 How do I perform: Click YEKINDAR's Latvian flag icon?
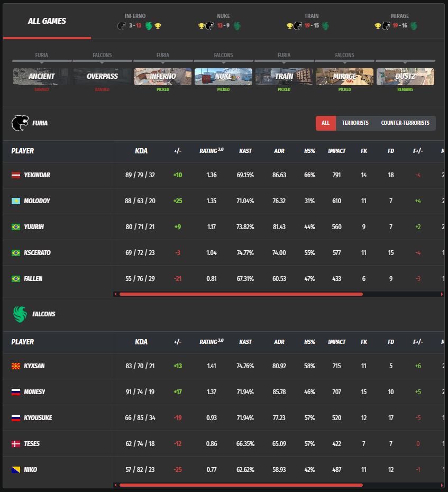click(x=16, y=175)
